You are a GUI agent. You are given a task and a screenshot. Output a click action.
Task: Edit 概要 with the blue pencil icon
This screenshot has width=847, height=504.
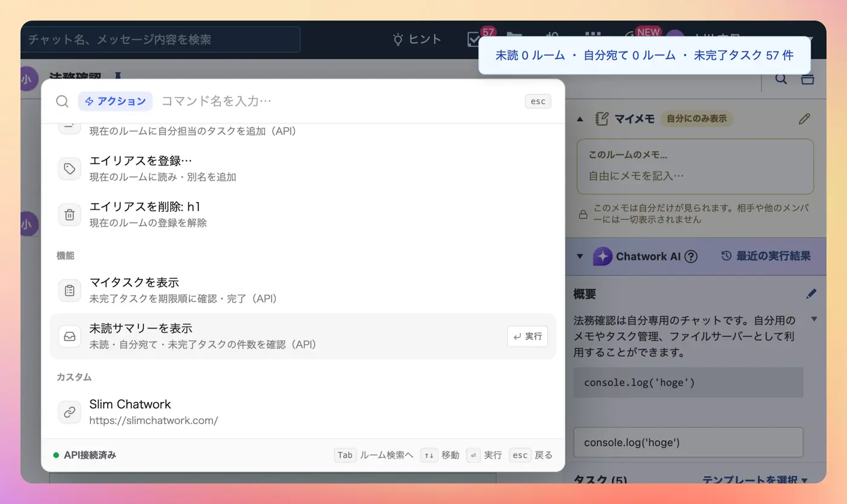point(811,294)
